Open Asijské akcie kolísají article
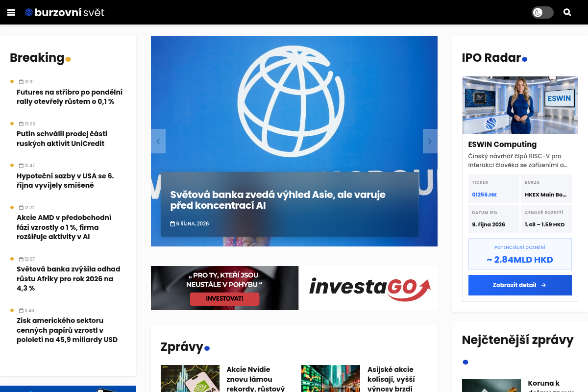The width and height of the screenshot is (588, 392). (391, 379)
